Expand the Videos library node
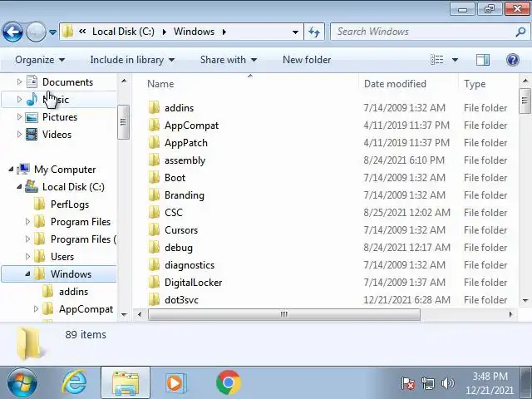Screen dimensions: 532x399 [19, 135]
